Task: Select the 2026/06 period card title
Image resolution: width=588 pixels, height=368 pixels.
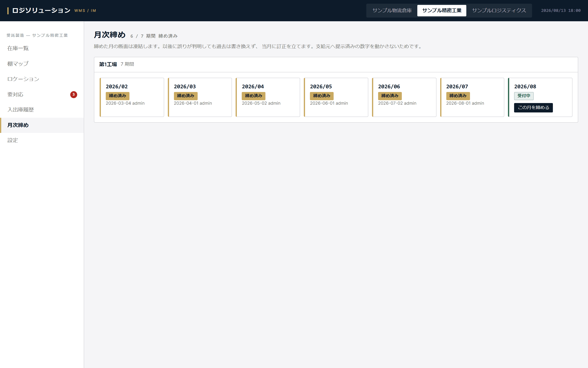Action: [x=389, y=86]
